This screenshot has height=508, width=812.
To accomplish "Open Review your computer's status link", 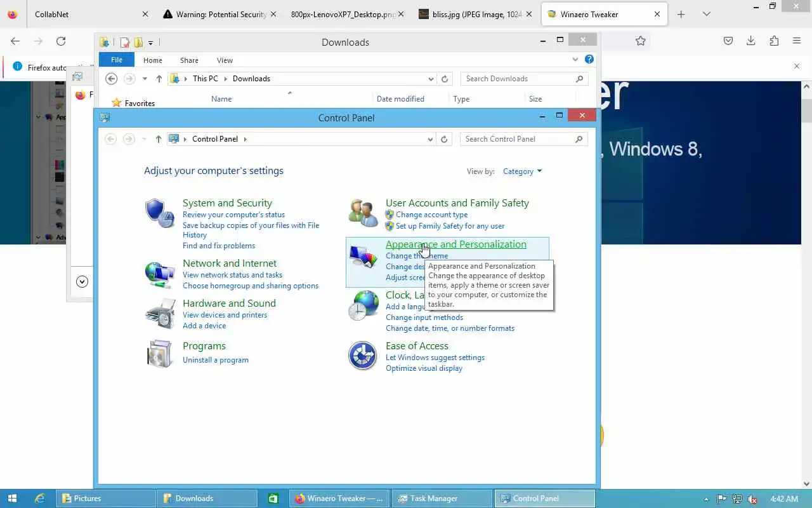I will pos(233,215).
